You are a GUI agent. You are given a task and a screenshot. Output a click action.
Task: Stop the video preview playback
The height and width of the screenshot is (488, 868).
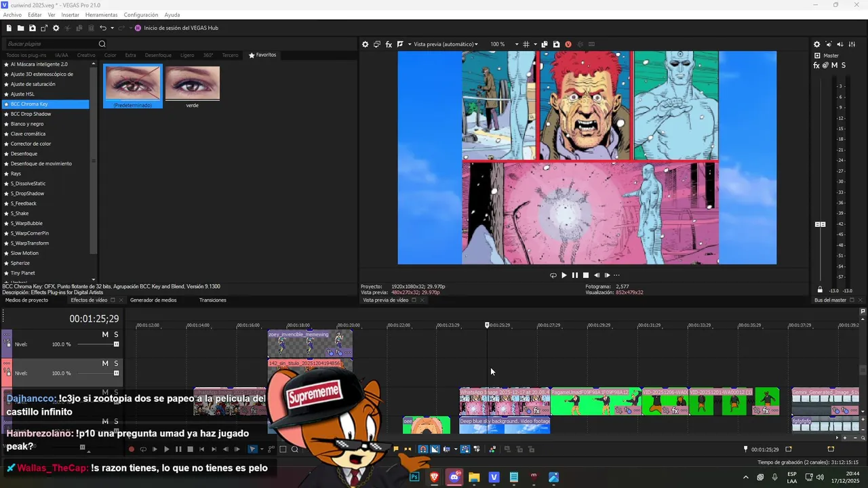click(x=586, y=275)
